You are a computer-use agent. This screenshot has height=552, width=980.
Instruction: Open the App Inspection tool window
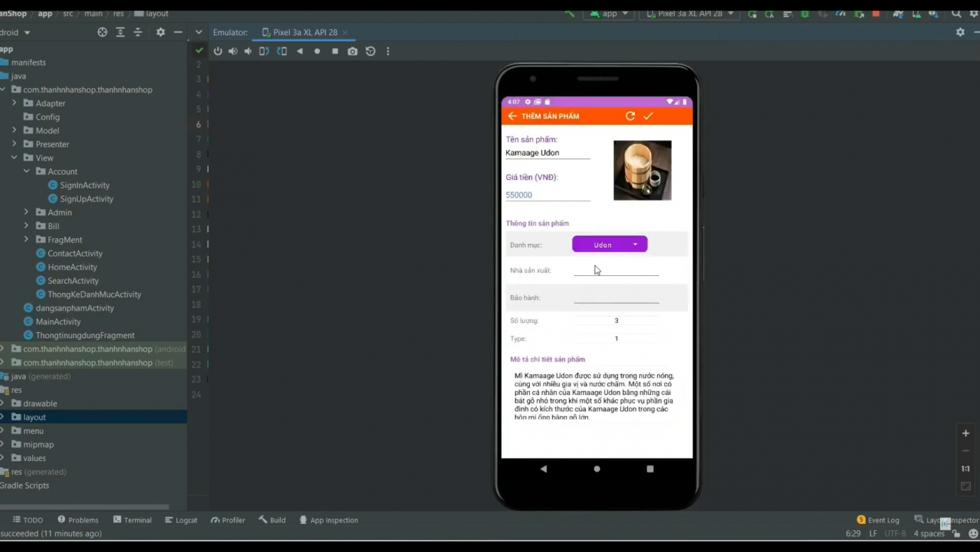coord(328,520)
